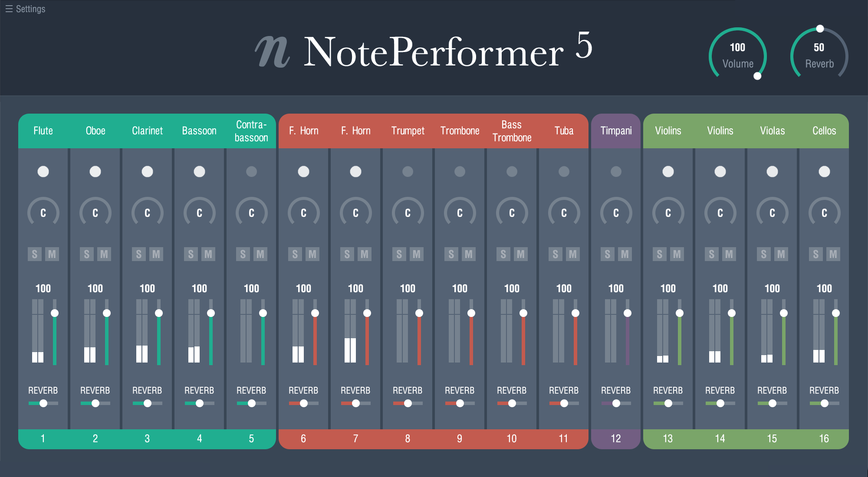Solo the Bassoon channel

coord(191,254)
